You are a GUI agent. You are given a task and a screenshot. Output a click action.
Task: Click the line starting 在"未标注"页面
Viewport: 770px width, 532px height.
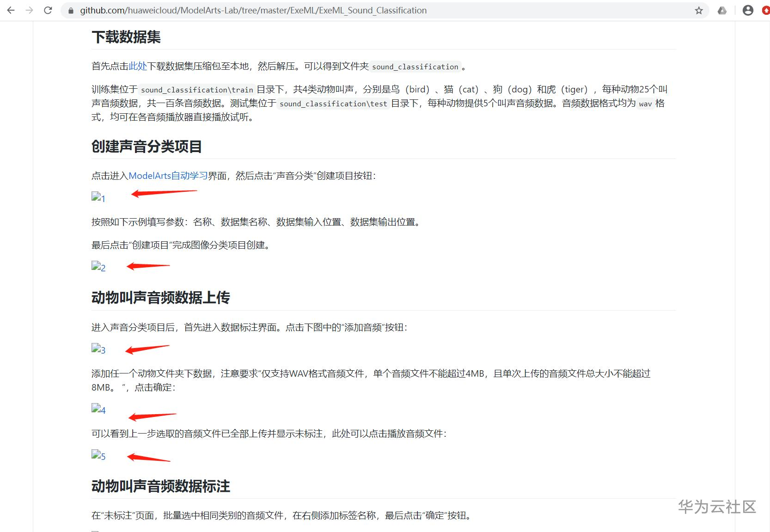coord(283,515)
